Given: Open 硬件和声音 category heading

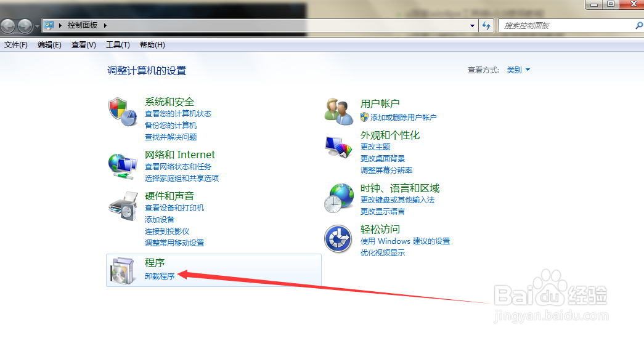Looking at the screenshot, I should pos(169,196).
